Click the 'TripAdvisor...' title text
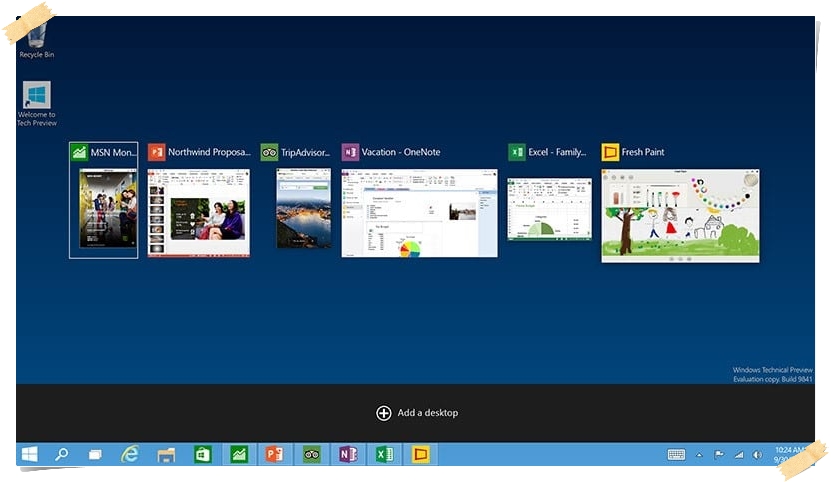 (x=305, y=153)
